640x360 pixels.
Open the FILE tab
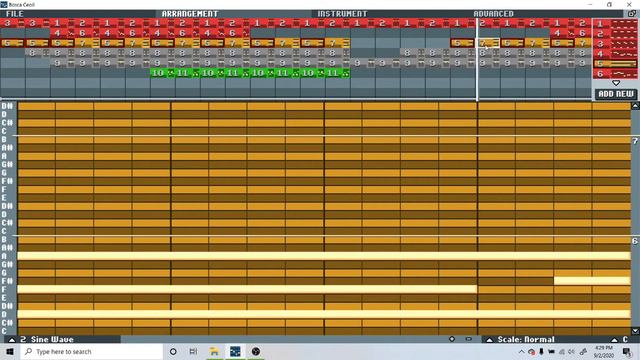[x=15, y=13]
